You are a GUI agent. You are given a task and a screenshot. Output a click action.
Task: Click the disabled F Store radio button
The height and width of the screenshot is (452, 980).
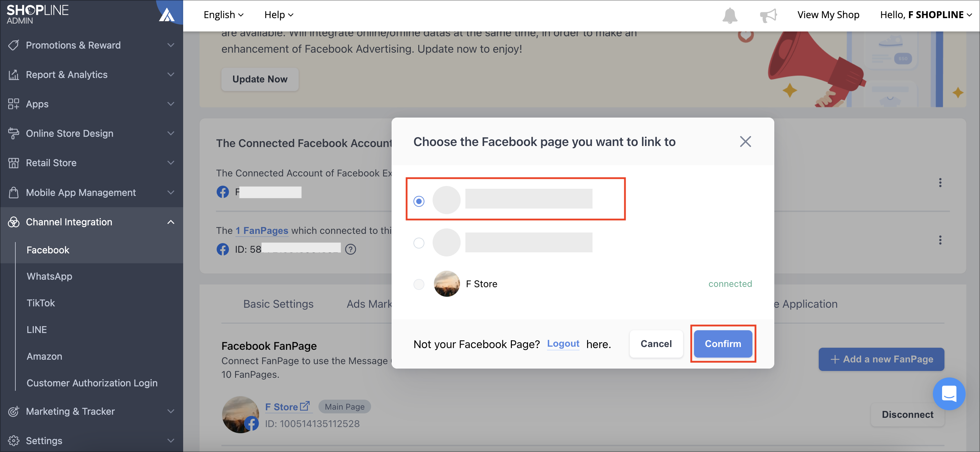tap(419, 284)
